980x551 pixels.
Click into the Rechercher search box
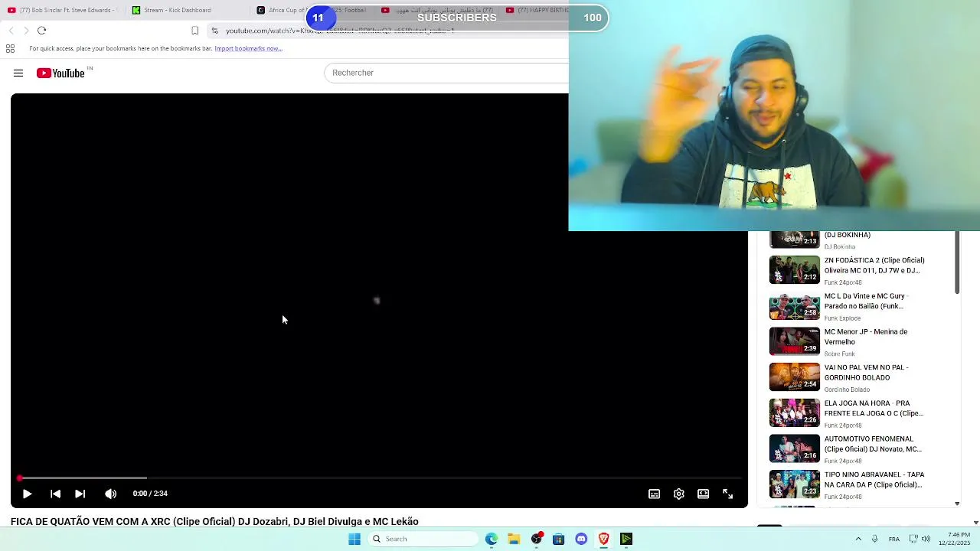tap(446, 73)
